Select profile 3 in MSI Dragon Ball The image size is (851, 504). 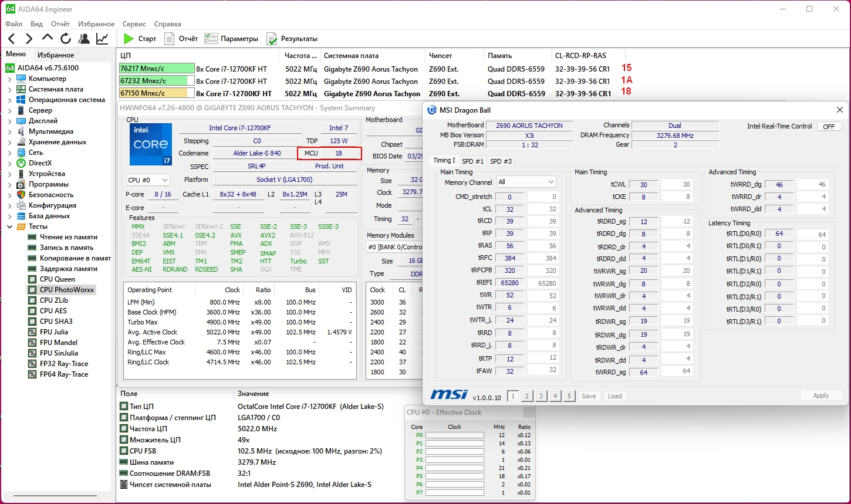pos(541,396)
